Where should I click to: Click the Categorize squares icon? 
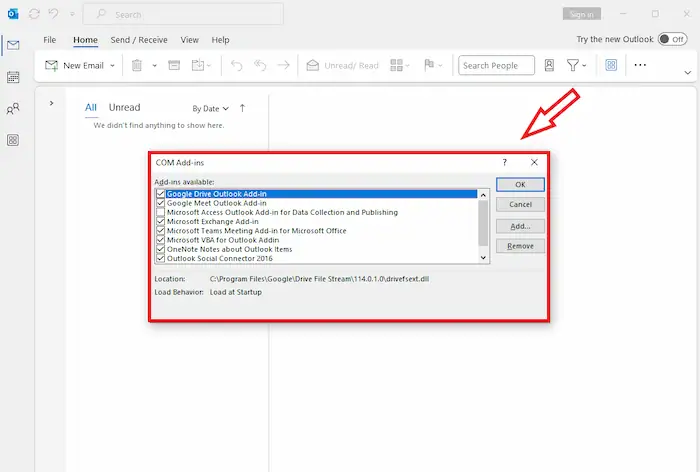point(396,66)
